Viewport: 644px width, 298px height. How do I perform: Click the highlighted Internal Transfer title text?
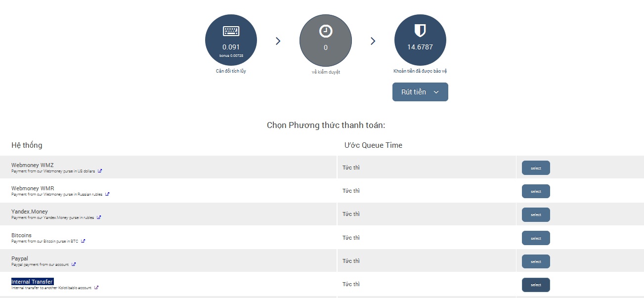point(32,282)
